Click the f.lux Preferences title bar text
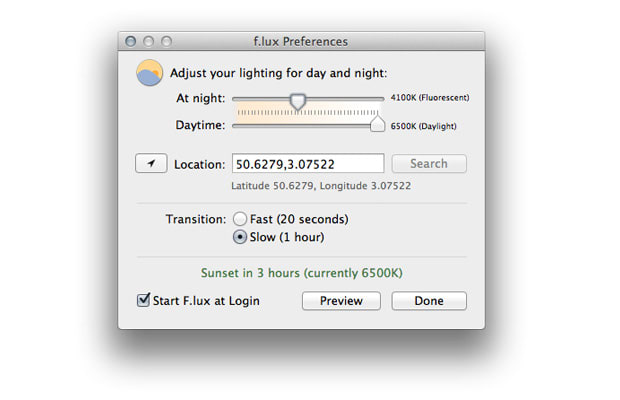The width and height of the screenshot is (620, 400). [301, 42]
